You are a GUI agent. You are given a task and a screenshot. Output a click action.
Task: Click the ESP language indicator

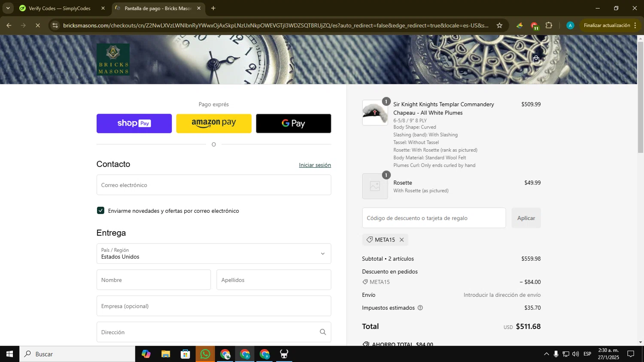tap(587, 354)
